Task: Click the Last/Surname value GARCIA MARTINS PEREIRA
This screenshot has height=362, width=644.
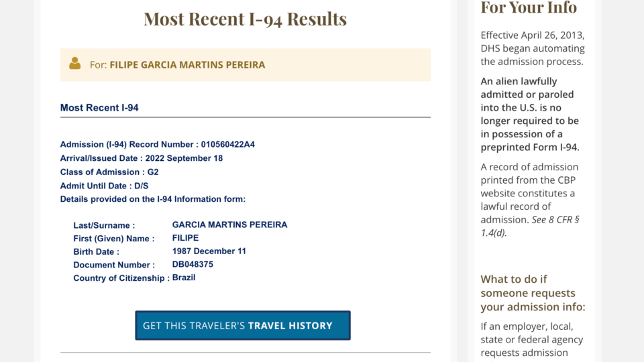Action: point(229,225)
